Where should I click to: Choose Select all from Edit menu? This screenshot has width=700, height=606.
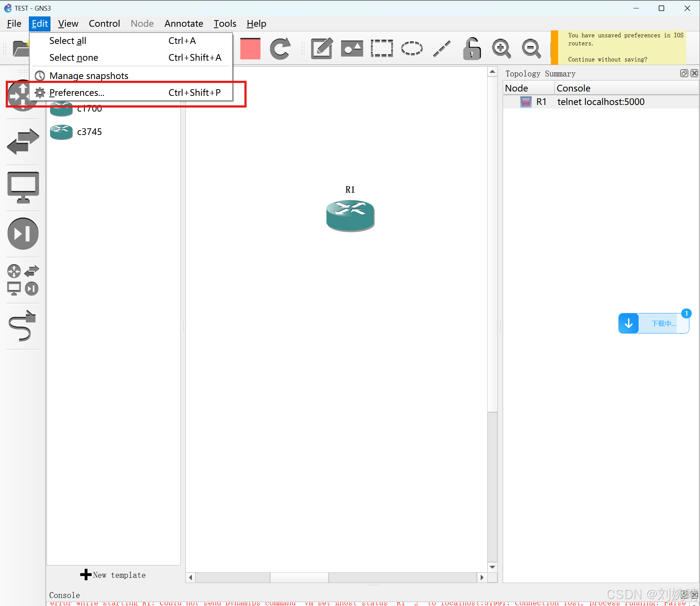131,41
